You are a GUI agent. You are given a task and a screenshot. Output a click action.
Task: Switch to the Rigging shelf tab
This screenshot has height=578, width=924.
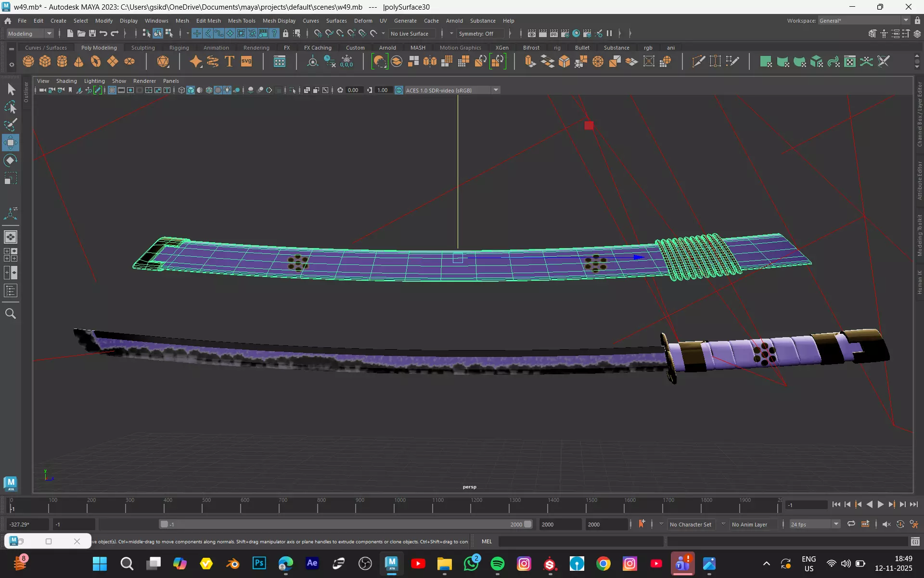(x=179, y=48)
